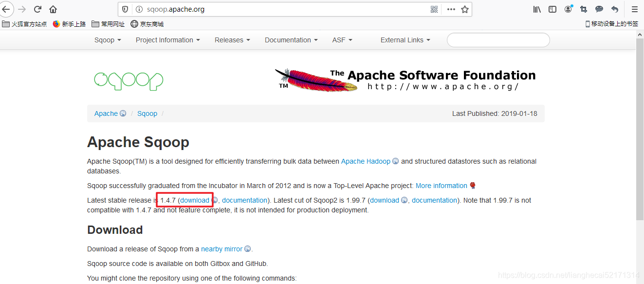
Task: Open Sqoop breadcrumb link
Action: point(147,114)
